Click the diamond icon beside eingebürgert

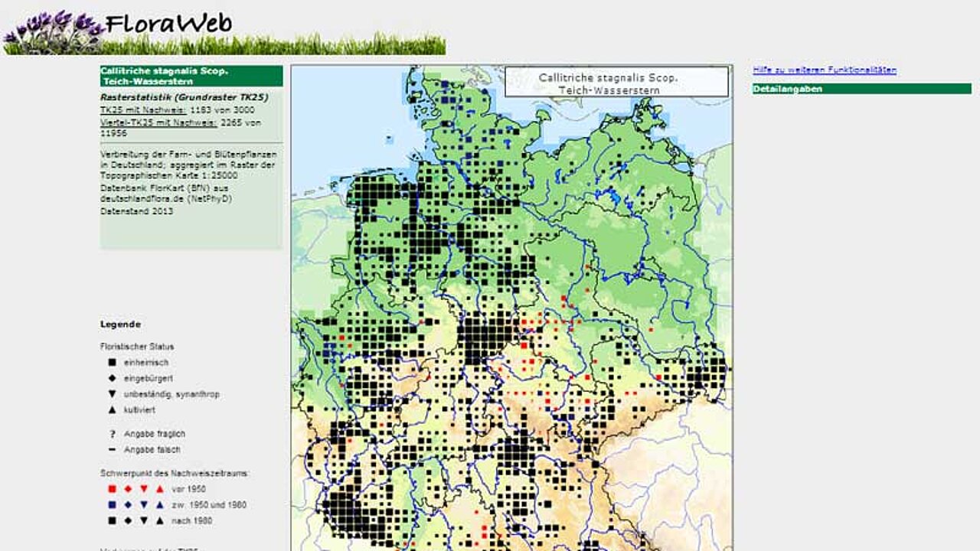pos(112,378)
